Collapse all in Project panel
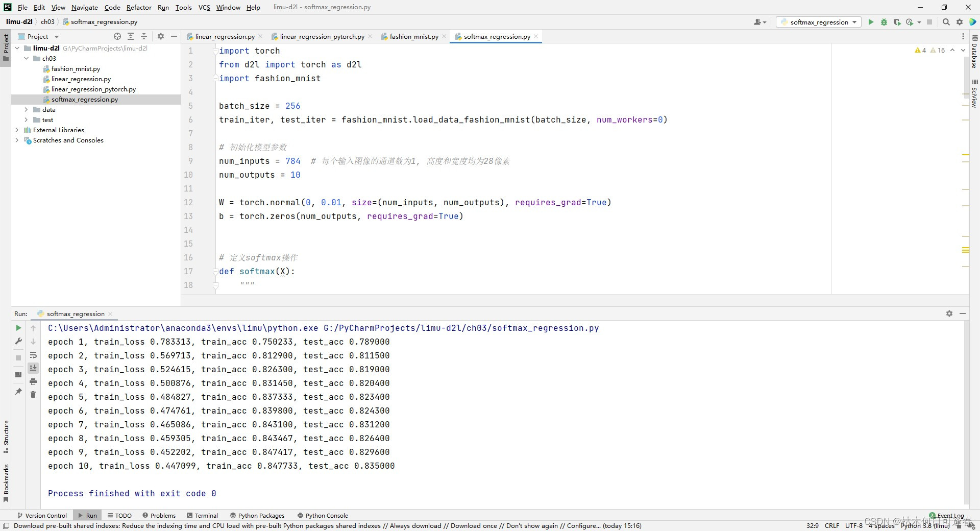 144,36
